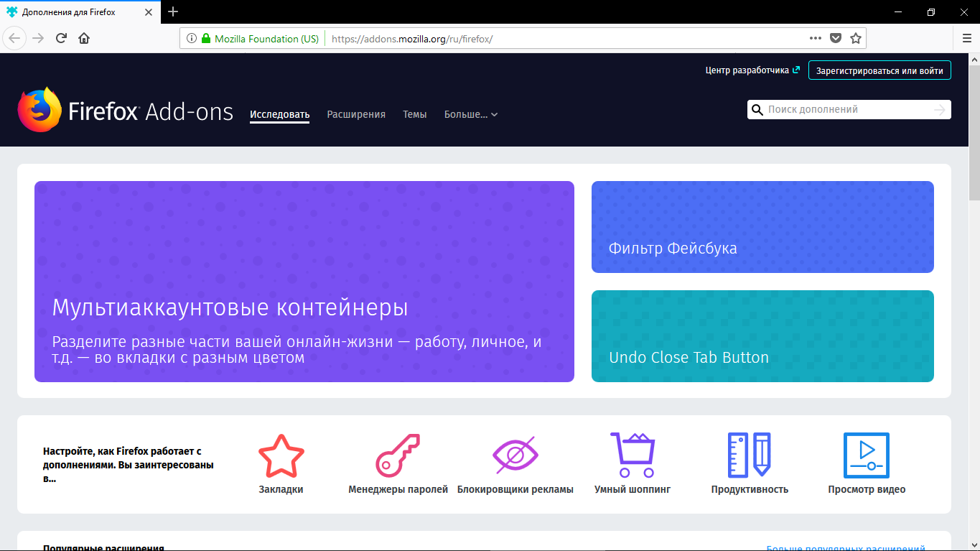Viewport: 980px width, 551px height.
Task: Open Больше популярных расширений link
Action: pyautogui.click(x=846, y=548)
